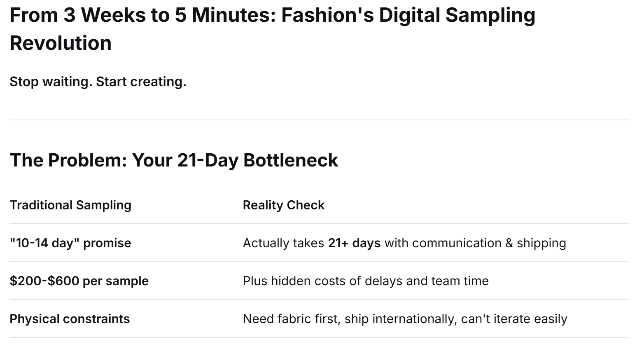Image resolution: width=644 pixels, height=347 pixels.
Task: Click the "Physical constraints" cell
Action: coord(70,319)
